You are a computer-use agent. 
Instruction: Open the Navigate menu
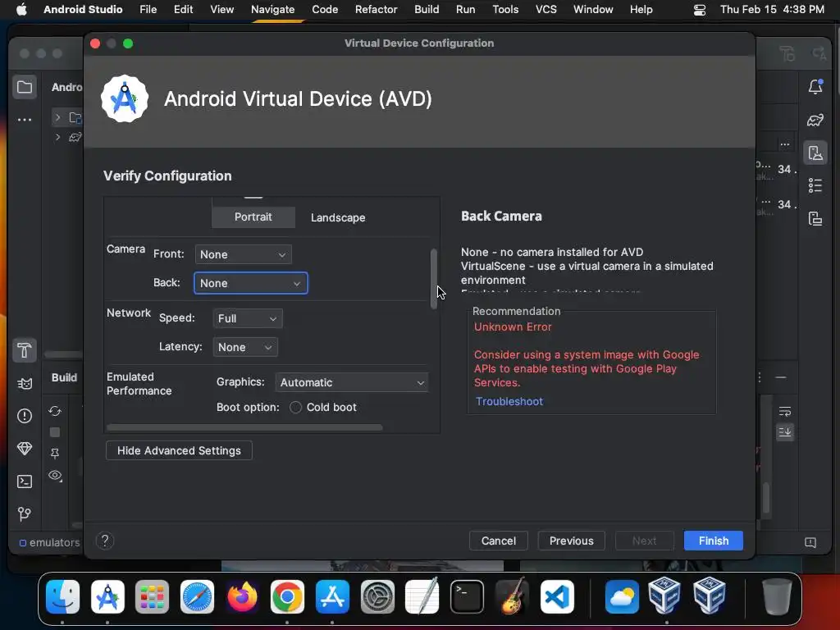pyautogui.click(x=272, y=10)
